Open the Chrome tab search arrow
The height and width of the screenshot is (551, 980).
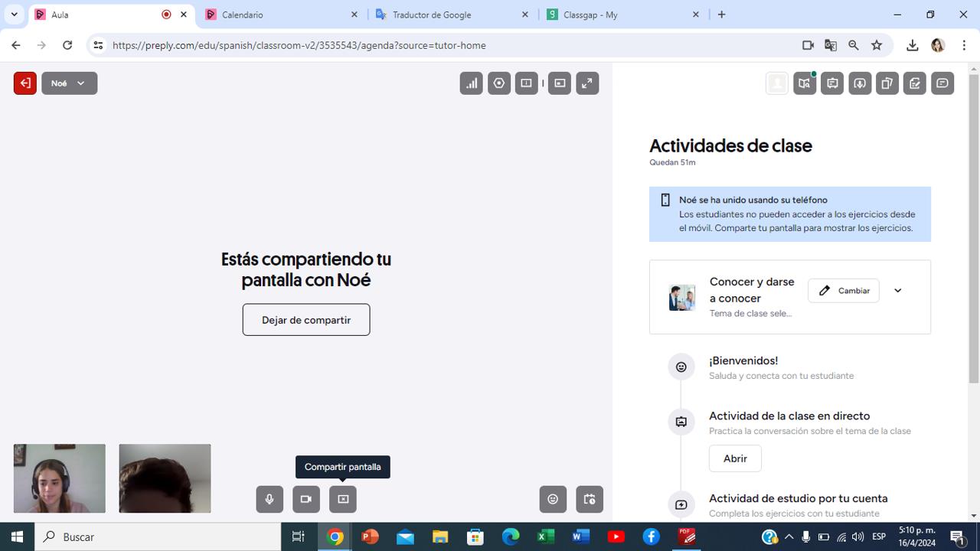pyautogui.click(x=14, y=15)
